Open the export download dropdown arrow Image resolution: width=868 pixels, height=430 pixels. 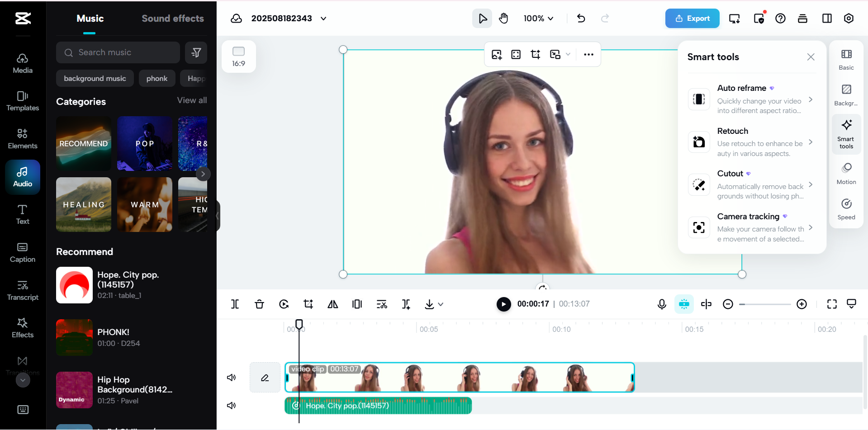[441, 304]
